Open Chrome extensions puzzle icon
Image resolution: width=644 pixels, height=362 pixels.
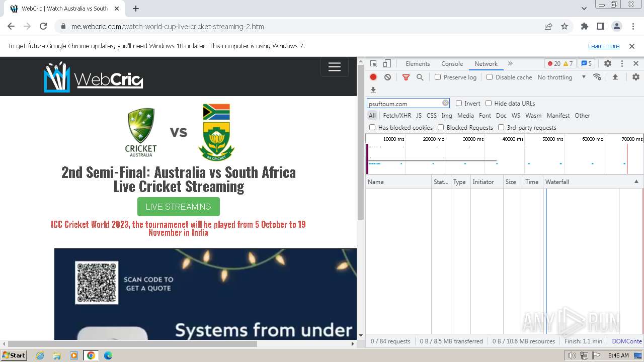point(585,27)
